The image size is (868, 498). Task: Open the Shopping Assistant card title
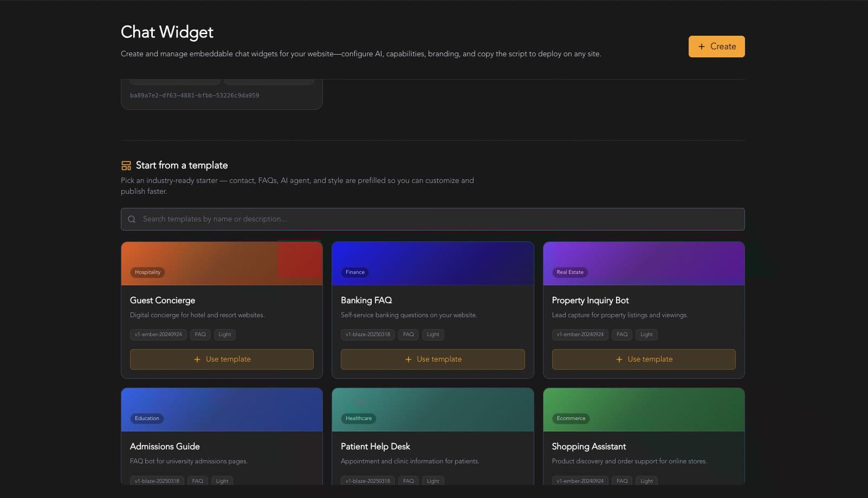(589, 447)
